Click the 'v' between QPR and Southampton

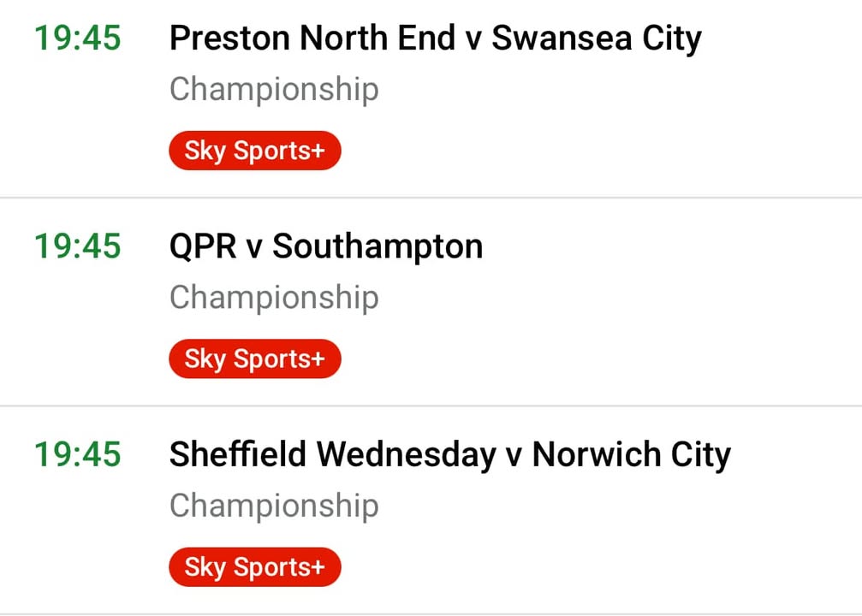pyautogui.click(x=254, y=249)
